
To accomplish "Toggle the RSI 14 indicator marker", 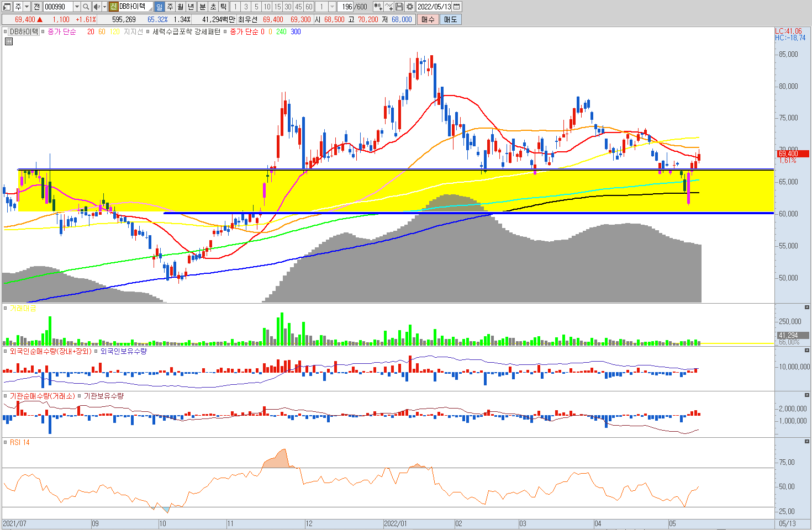I will coord(6,442).
